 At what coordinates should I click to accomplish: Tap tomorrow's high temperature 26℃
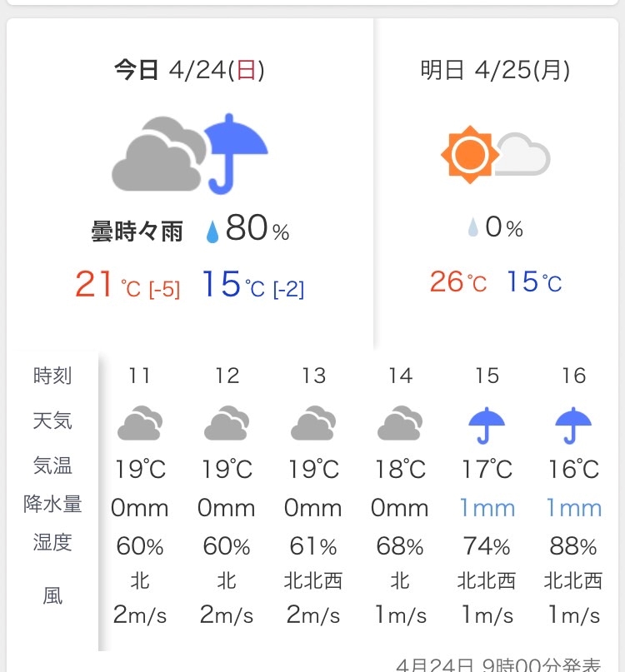point(458,281)
